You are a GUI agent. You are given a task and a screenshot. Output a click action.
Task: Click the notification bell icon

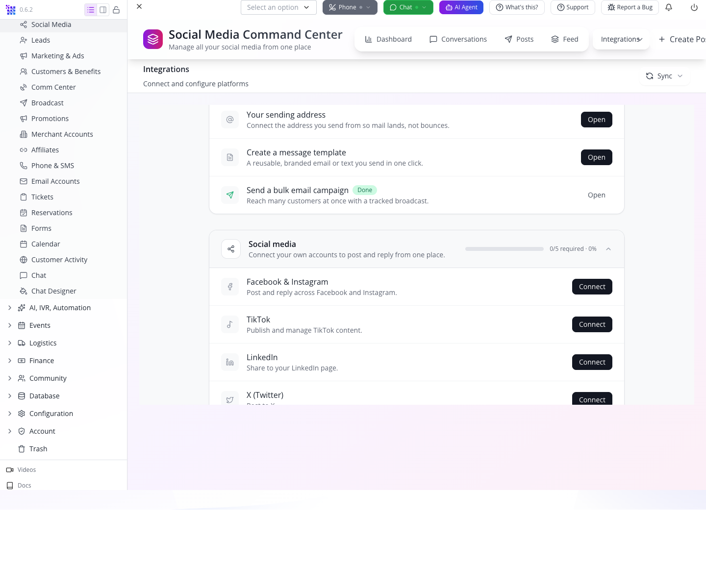pyautogui.click(x=669, y=7)
